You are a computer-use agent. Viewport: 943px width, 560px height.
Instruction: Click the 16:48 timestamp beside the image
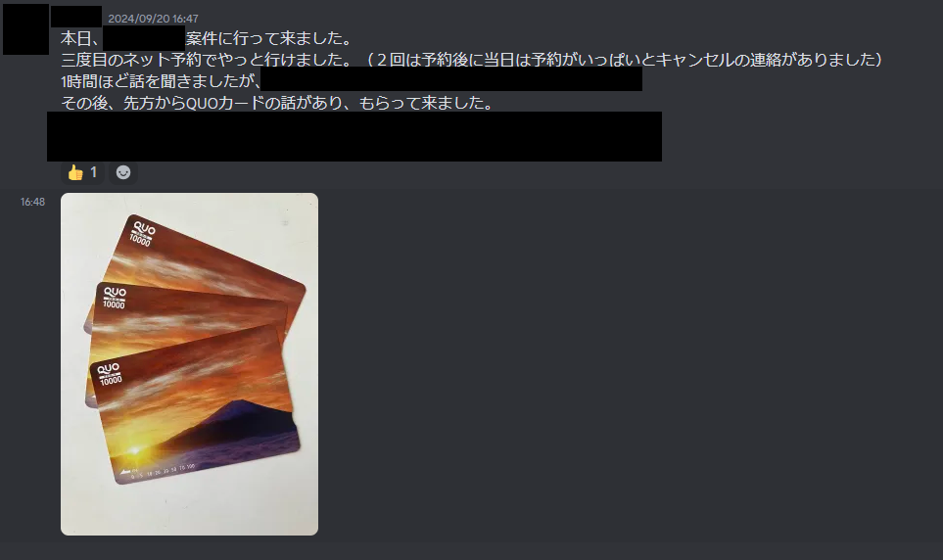click(x=32, y=202)
